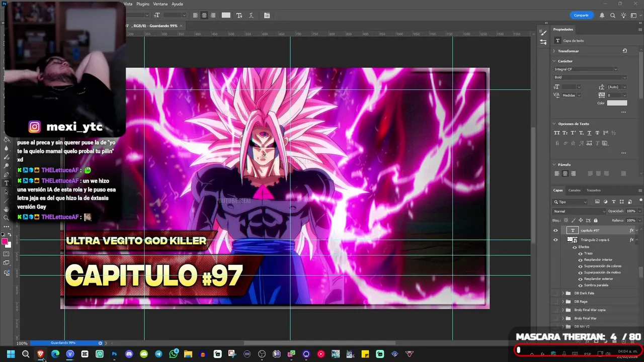
Task: Open the notifications bell icon
Action: tap(602, 15)
